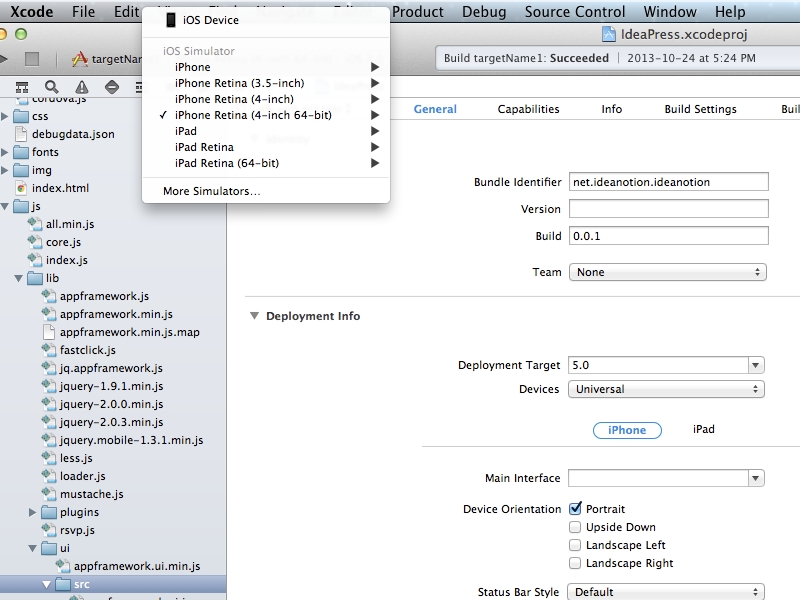Enable the Landscape Left orientation checkbox

575,545
